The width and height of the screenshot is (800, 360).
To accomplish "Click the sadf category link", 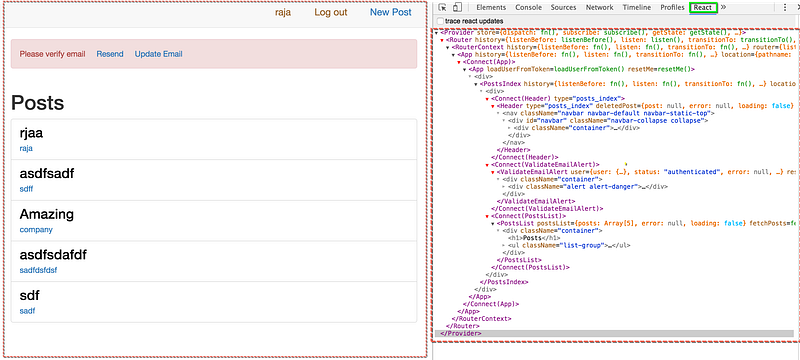I will (27, 311).
